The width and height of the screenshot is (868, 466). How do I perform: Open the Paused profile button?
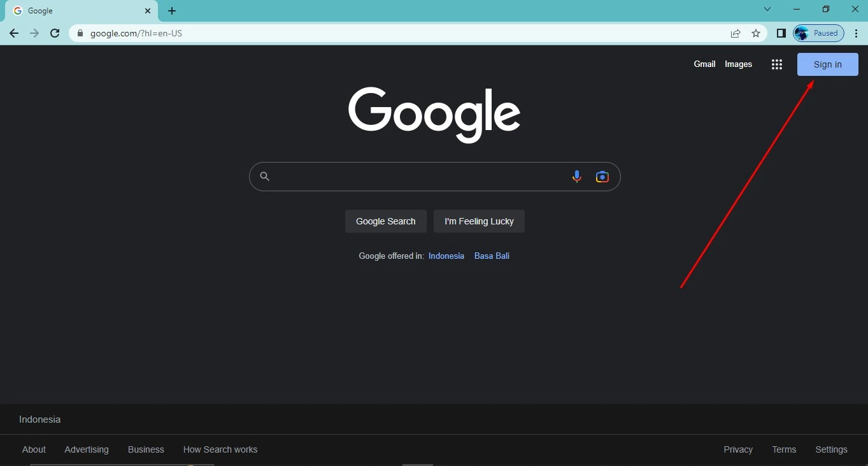coord(819,33)
